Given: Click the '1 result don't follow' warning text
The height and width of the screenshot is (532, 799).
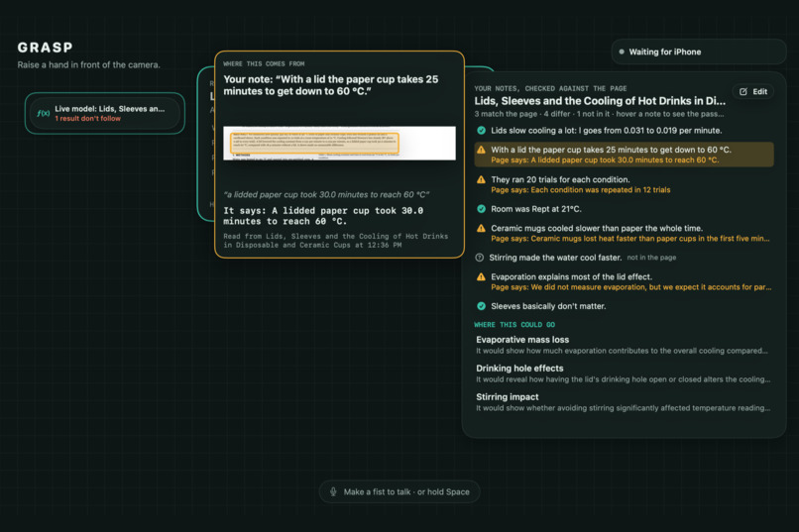Looking at the screenshot, I should point(87,119).
